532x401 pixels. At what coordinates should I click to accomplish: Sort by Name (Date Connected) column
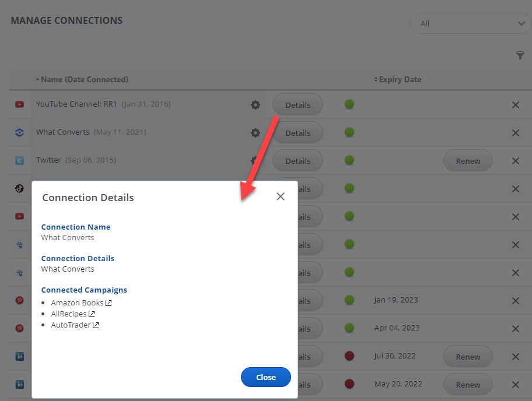pos(82,79)
